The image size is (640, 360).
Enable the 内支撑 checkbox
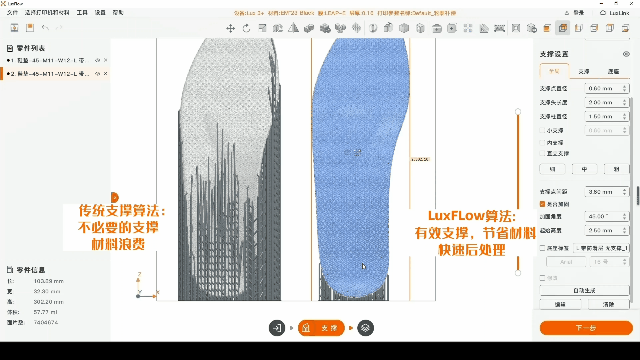click(542, 142)
